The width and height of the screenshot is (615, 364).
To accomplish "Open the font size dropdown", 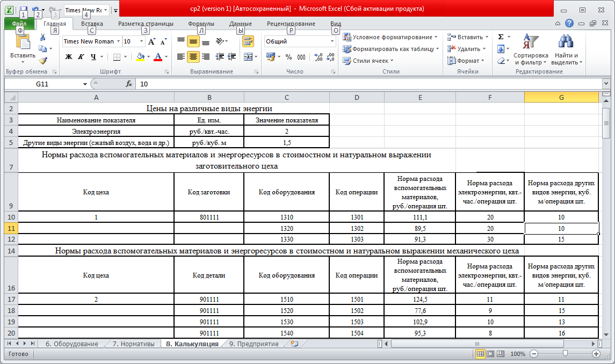I will (x=141, y=41).
